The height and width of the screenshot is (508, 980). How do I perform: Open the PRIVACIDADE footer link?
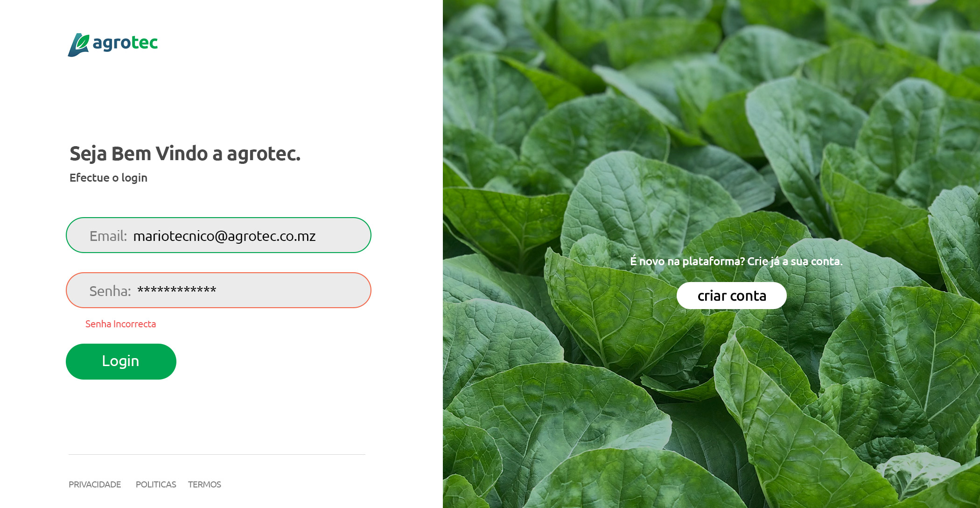95,485
